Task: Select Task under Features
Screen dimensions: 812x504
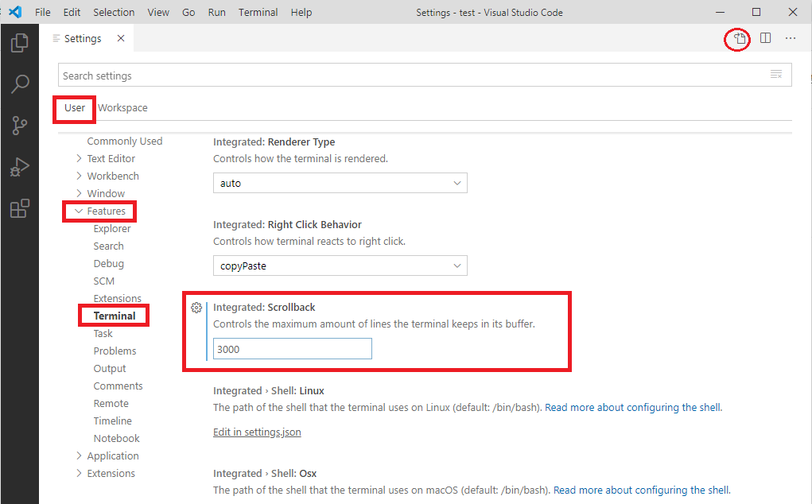Action: pos(103,334)
